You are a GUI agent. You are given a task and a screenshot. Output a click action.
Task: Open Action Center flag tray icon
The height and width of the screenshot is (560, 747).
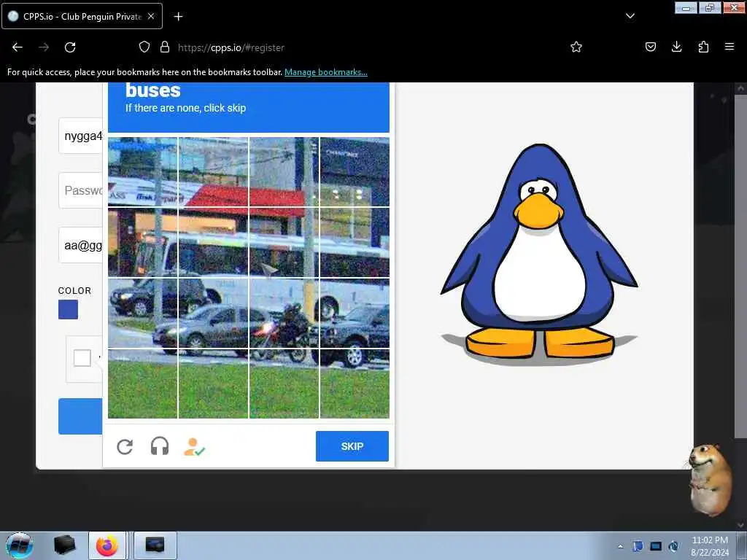pos(638,546)
